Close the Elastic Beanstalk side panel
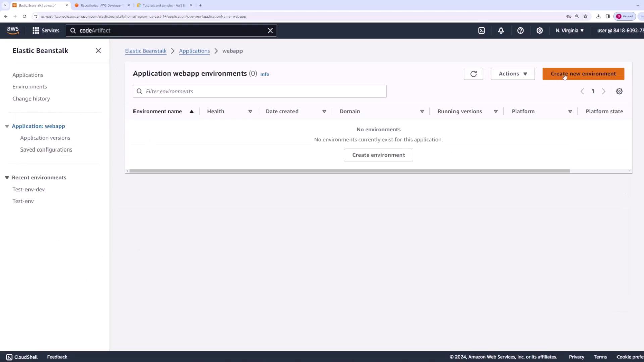This screenshot has height=362, width=644. (98, 51)
